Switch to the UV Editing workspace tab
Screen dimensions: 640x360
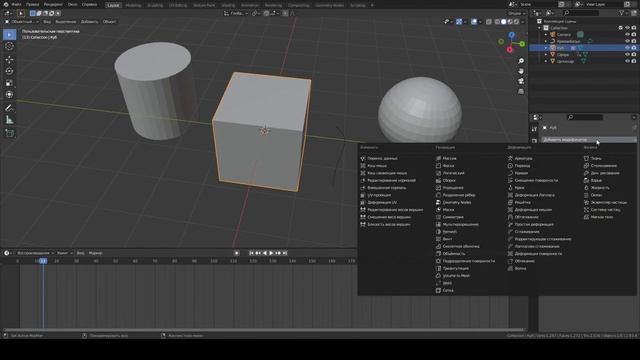178,5
